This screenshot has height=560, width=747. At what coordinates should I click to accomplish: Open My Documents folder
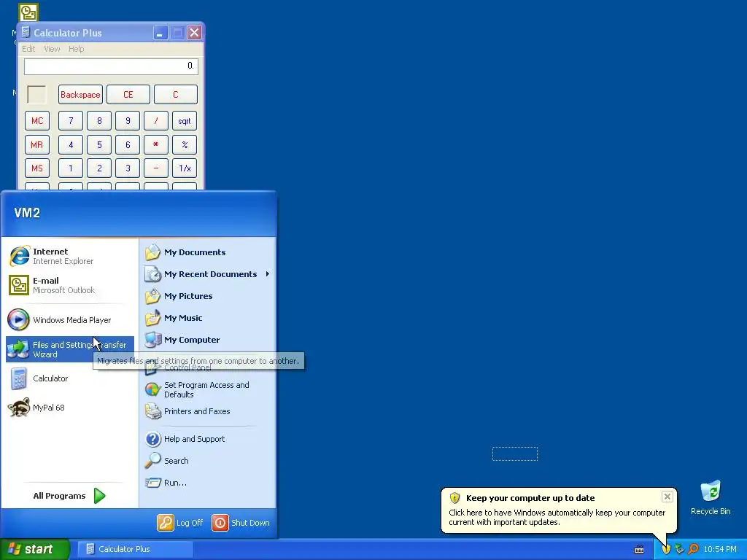tap(208, 252)
